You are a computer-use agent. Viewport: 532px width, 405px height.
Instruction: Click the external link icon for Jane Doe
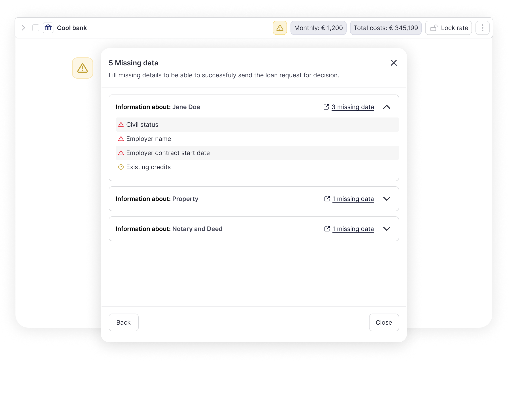point(326,107)
